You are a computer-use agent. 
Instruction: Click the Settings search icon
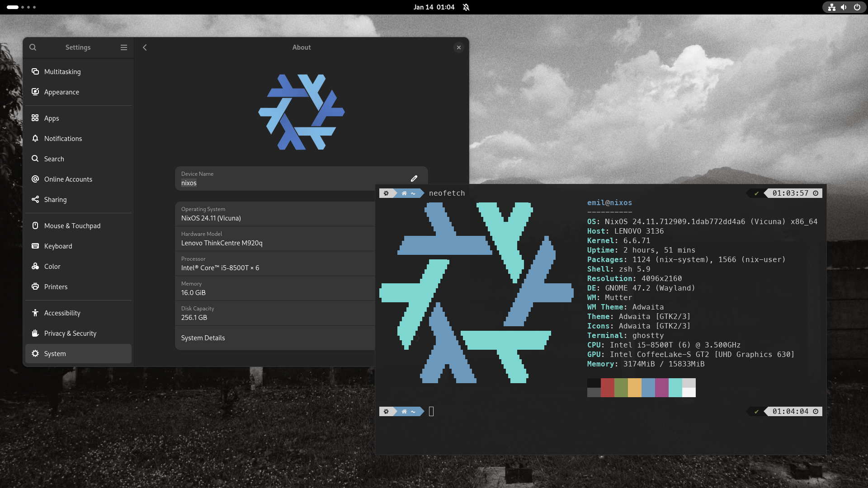(33, 47)
